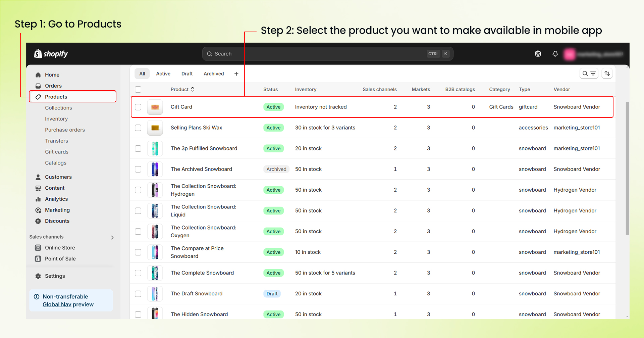Screen dimensions: 644x338
Task: Switch to the Draft tab
Action: pyautogui.click(x=187, y=74)
